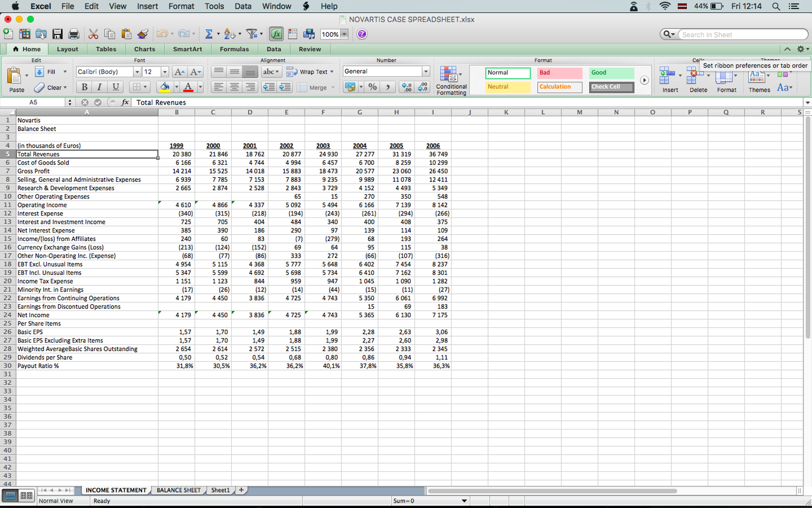This screenshot has width=812, height=508.
Task: Increase font size with the A-up icon
Action: 179,72
